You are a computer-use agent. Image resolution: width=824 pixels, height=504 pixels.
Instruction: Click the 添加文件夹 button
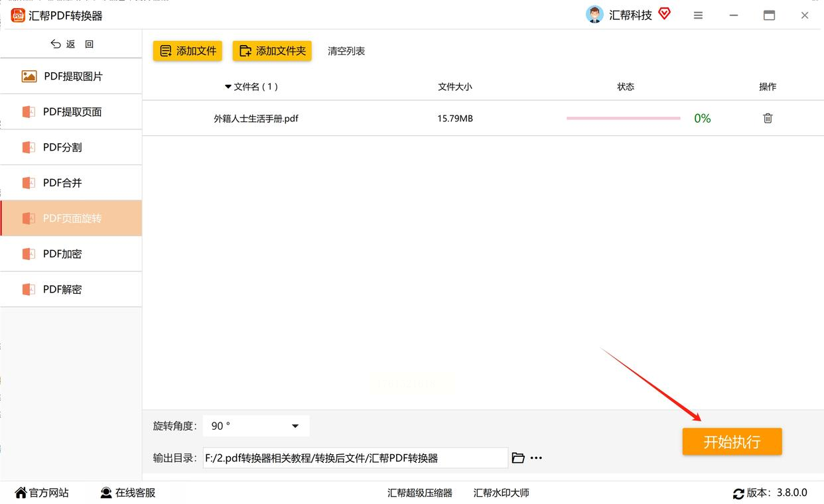[272, 51]
